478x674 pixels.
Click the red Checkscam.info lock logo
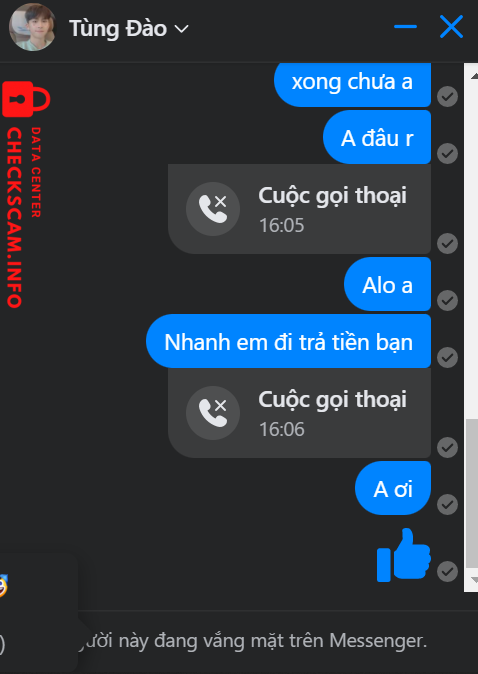coord(26,99)
